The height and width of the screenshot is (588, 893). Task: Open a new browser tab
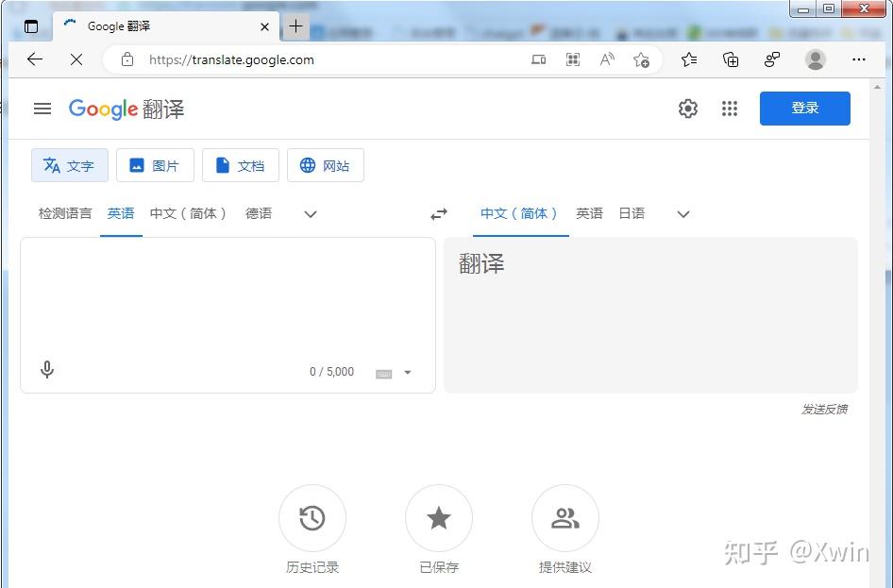(296, 26)
